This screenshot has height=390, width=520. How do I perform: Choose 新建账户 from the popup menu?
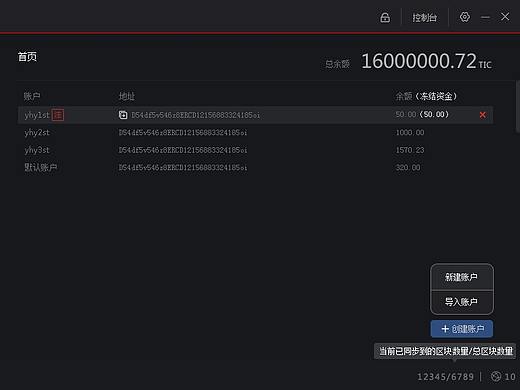coord(462,277)
